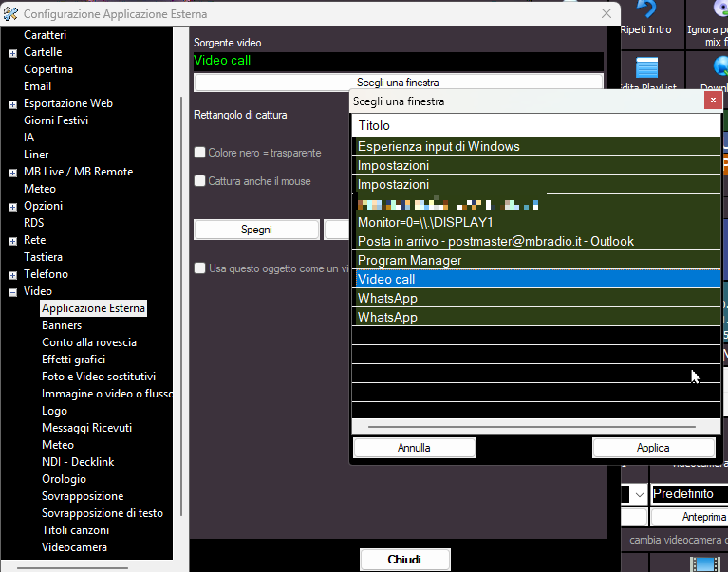Open the Caratteri settings page
The image size is (728, 572).
45,35
